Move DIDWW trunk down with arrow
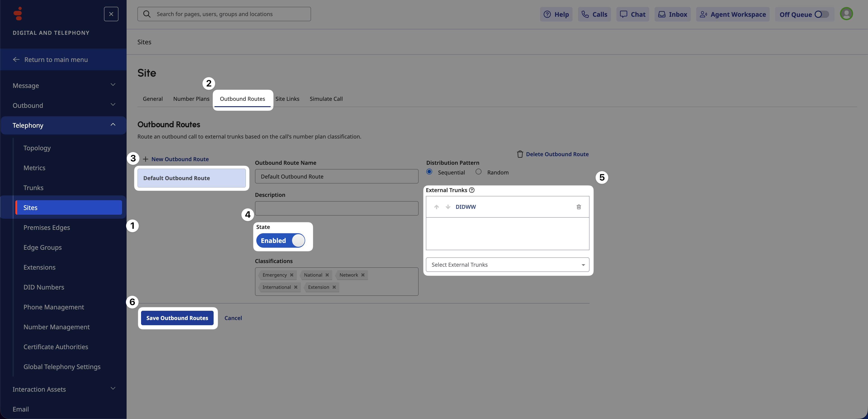 [448, 207]
